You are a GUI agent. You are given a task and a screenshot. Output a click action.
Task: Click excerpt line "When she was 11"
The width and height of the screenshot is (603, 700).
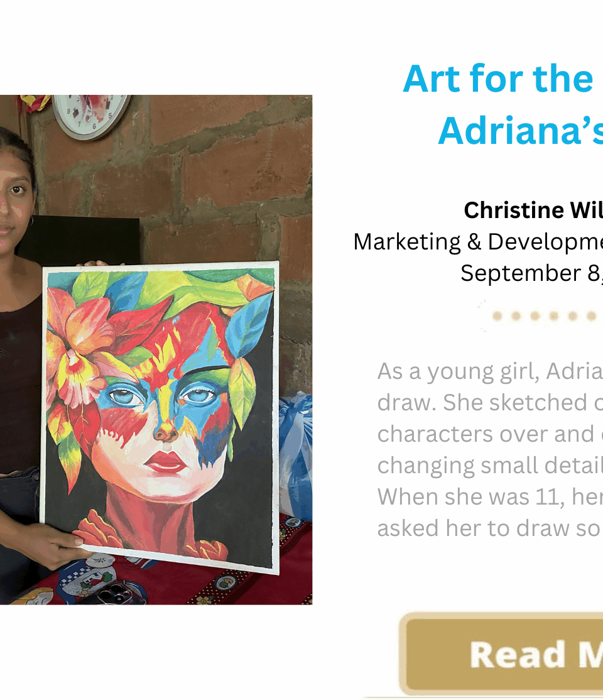490,497
